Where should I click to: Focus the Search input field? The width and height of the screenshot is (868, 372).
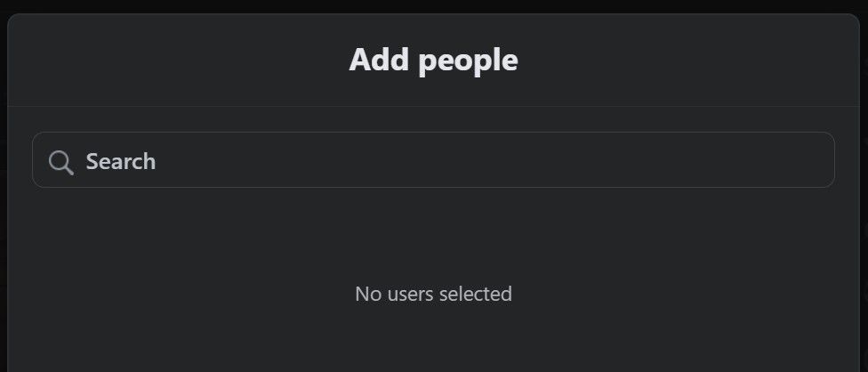click(433, 160)
